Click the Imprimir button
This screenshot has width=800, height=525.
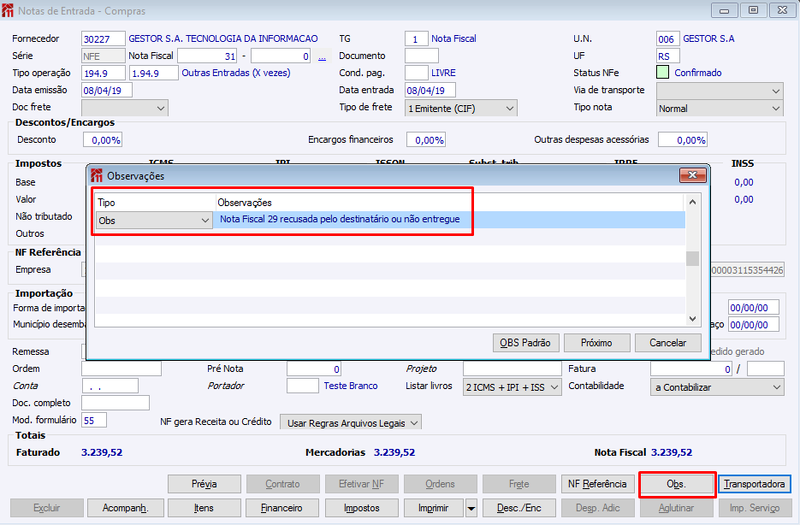point(434,508)
